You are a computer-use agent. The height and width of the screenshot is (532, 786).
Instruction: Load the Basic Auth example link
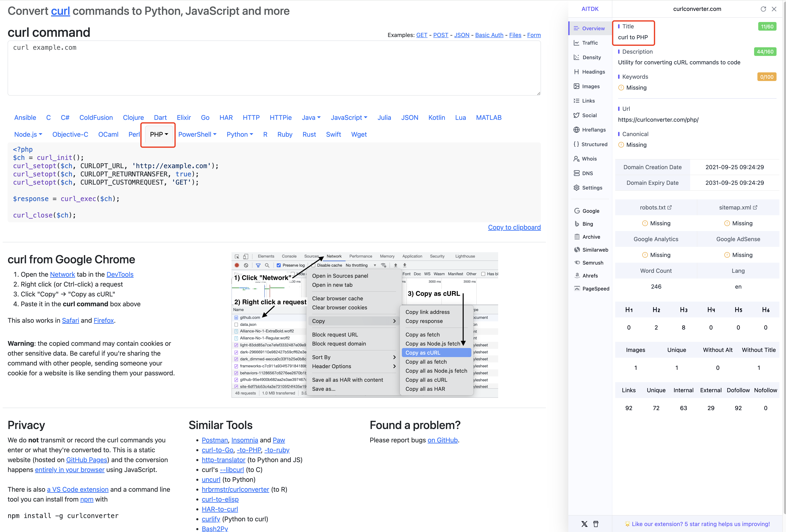click(x=489, y=35)
